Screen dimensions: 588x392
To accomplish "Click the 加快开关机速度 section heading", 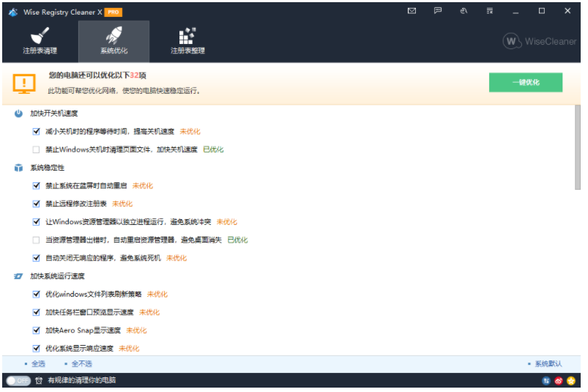I will [x=54, y=114].
